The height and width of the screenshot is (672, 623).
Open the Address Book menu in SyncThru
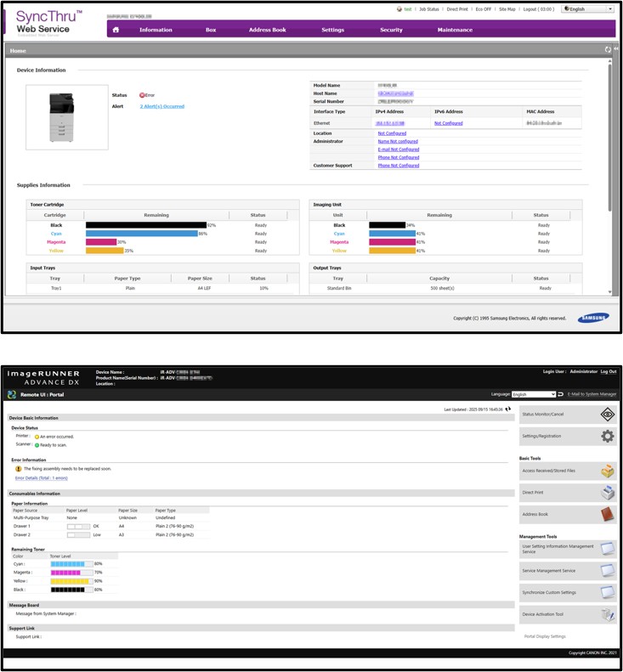tap(267, 30)
